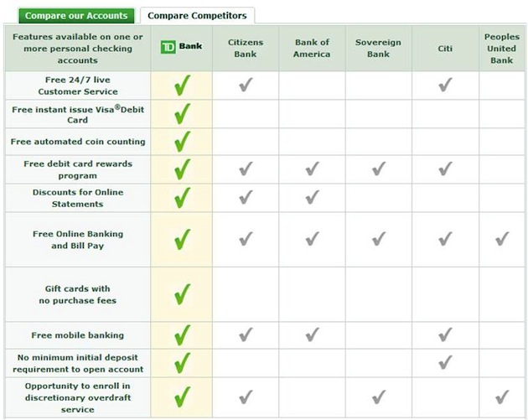Click Citi's check for no minimum deposit
This screenshot has width=528, height=420.
[445, 362]
